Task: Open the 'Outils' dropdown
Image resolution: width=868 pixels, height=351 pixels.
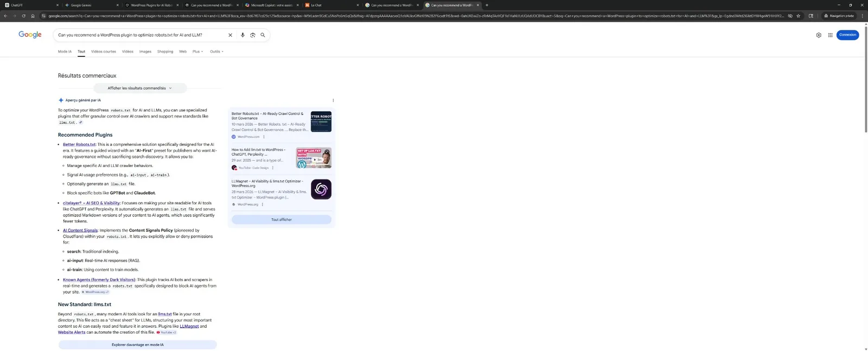Action: coord(216,52)
